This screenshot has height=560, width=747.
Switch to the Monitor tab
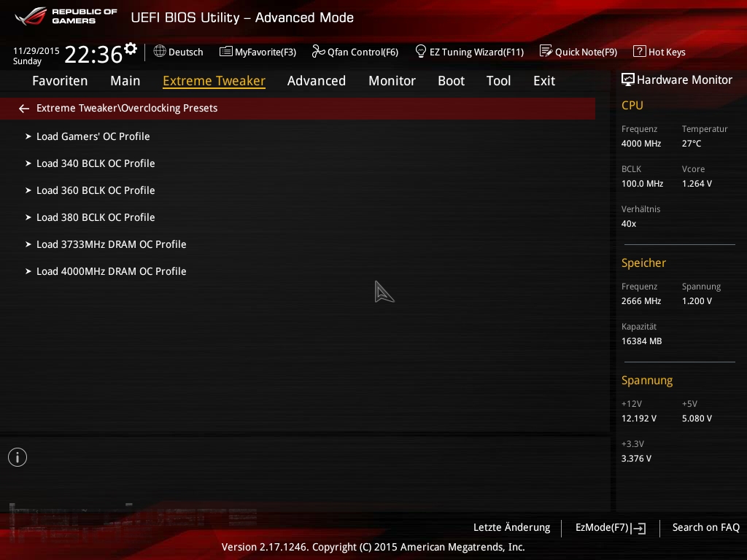pyautogui.click(x=392, y=81)
